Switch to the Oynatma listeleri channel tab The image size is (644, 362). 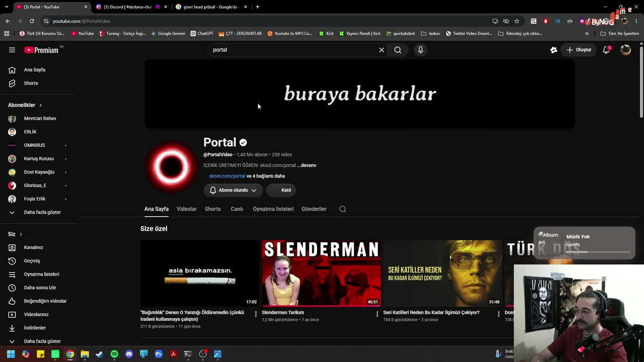coord(273,209)
